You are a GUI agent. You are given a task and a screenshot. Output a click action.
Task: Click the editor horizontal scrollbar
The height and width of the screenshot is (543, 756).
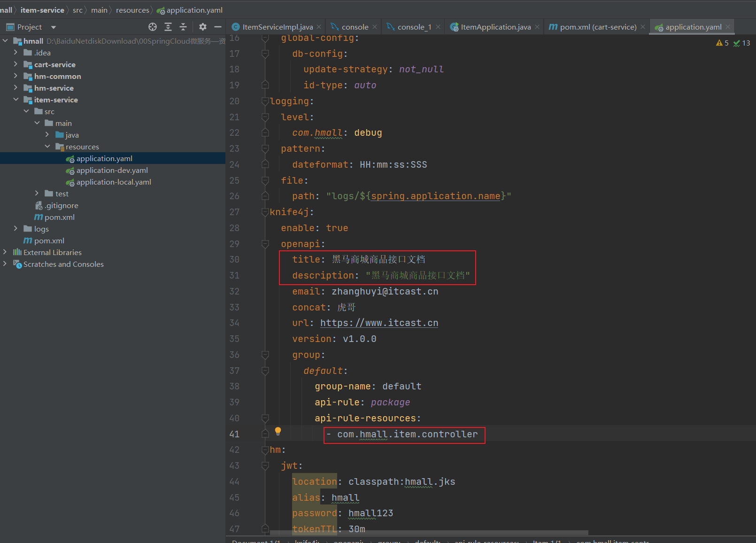click(429, 533)
